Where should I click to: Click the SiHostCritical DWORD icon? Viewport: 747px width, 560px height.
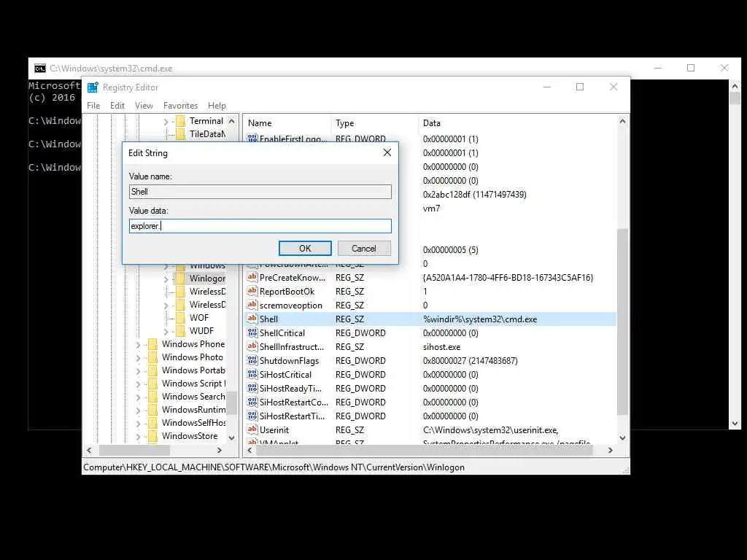[x=252, y=374]
